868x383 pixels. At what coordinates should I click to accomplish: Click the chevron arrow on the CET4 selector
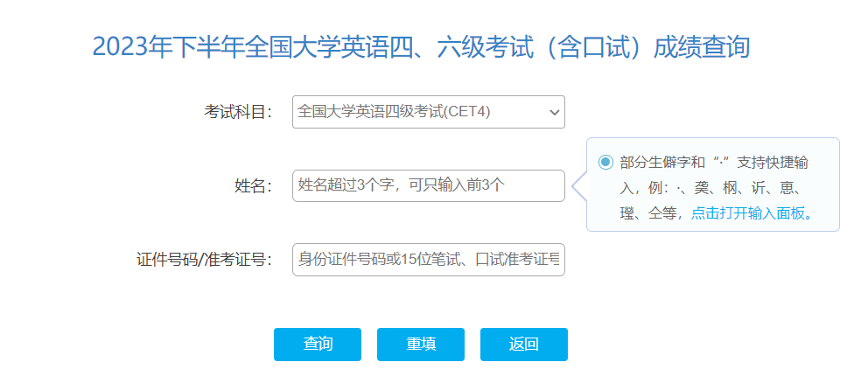(x=554, y=112)
